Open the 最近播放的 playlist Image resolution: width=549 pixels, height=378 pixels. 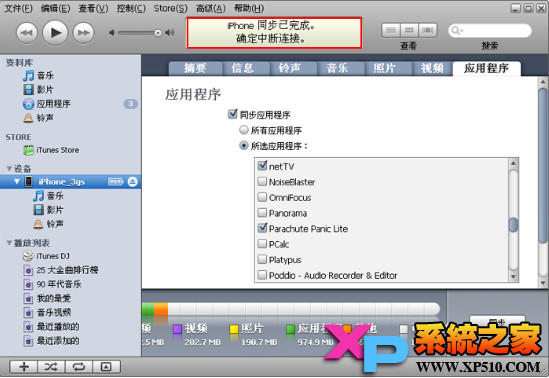pyautogui.click(x=51, y=327)
